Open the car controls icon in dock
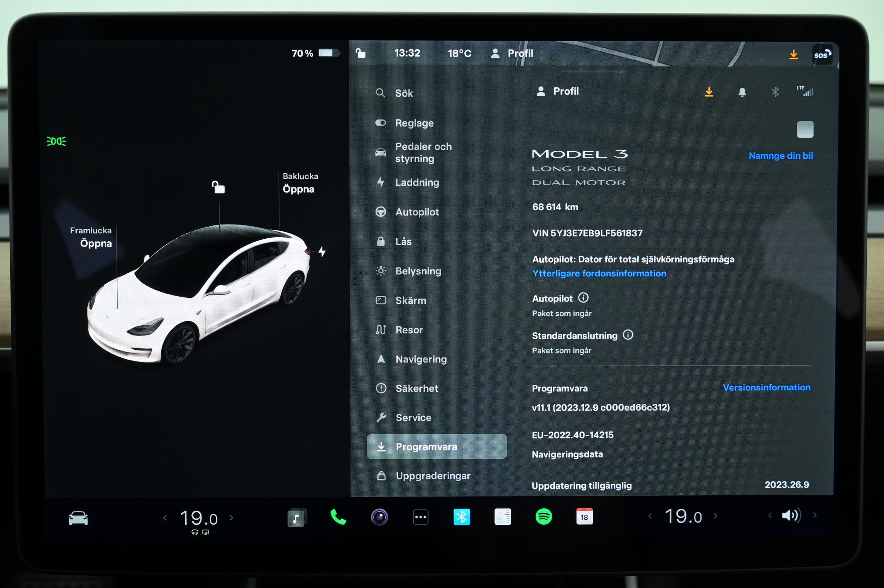The image size is (884, 588). (78, 518)
